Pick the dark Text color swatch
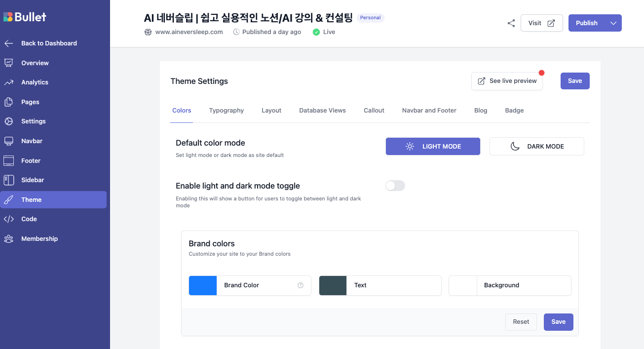 (333, 285)
